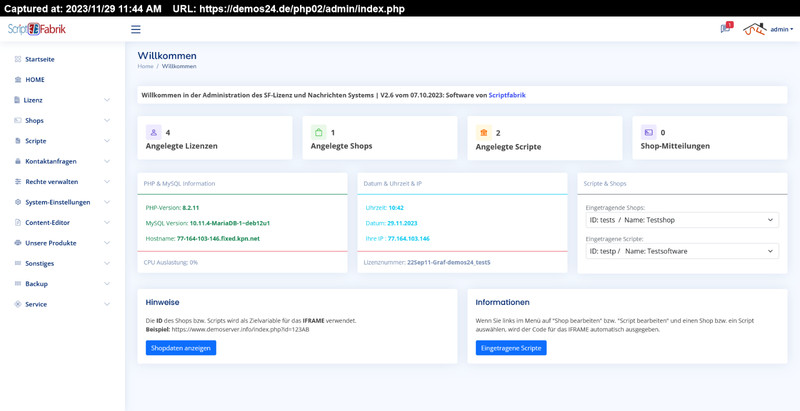Click the Shopdaten anzeigen button
Image resolution: width=800 pixels, height=411 pixels.
181,348
